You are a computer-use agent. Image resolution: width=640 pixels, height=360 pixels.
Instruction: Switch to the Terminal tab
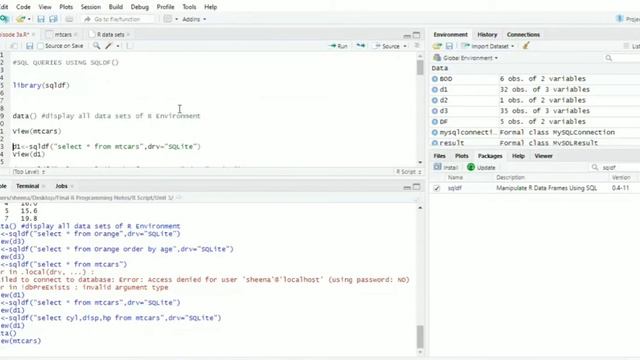[x=28, y=186]
